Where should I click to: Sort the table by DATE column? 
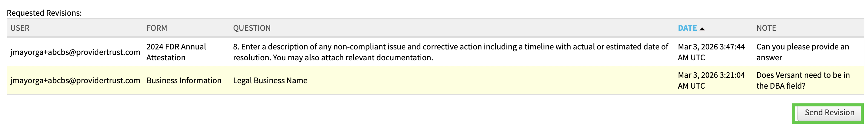point(687,28)
